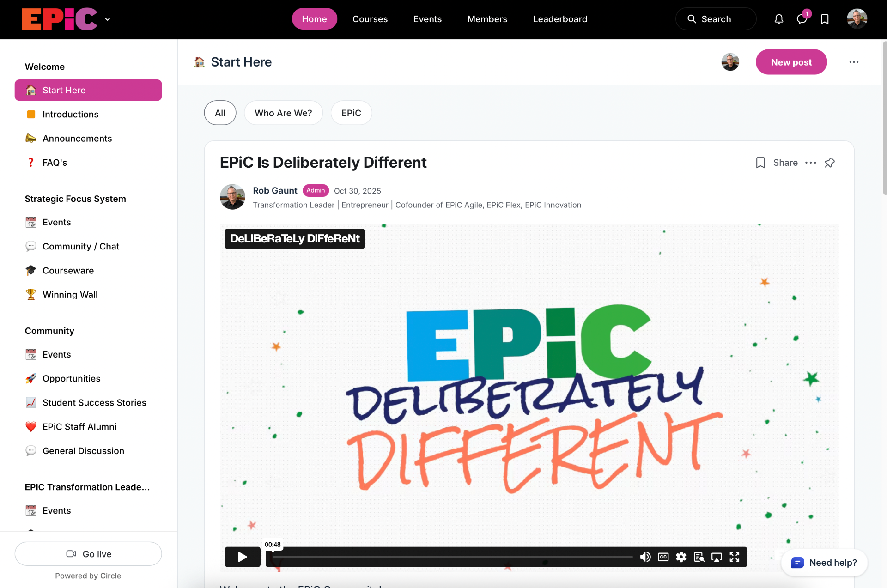Enter video fullscreen mode

(x=735, y=557)
